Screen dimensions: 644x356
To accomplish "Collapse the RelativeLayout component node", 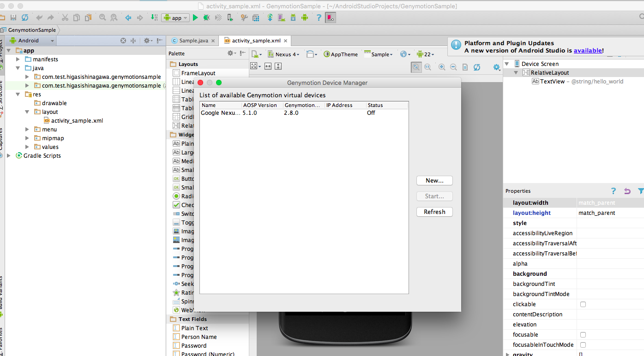I will point(516,73).
